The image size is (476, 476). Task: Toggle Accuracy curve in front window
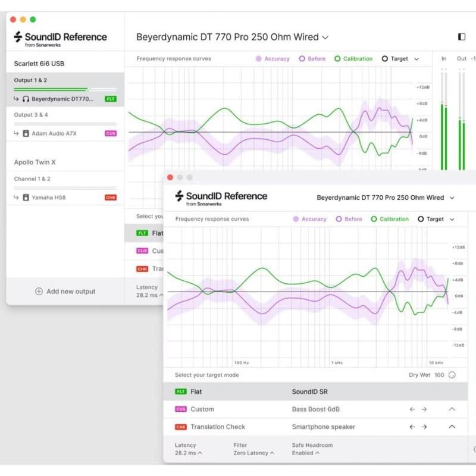[x=309, y=219]
